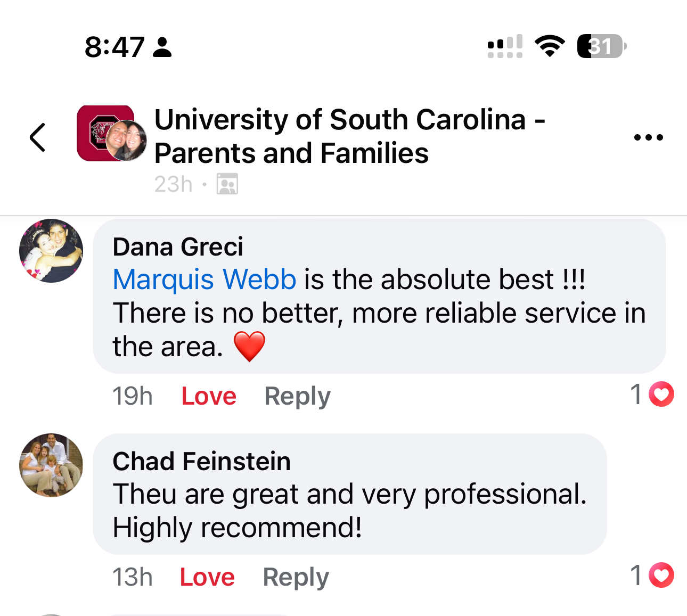Open the Marquis Webb tagged profile link
This screenshot has height=616, width=687.
(205, 280)
